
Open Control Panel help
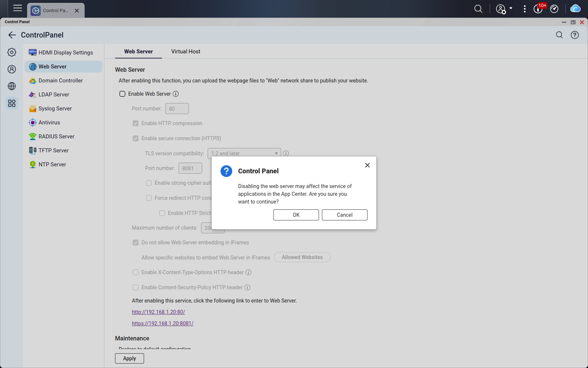pyautogui.click(x=575, y=35)
